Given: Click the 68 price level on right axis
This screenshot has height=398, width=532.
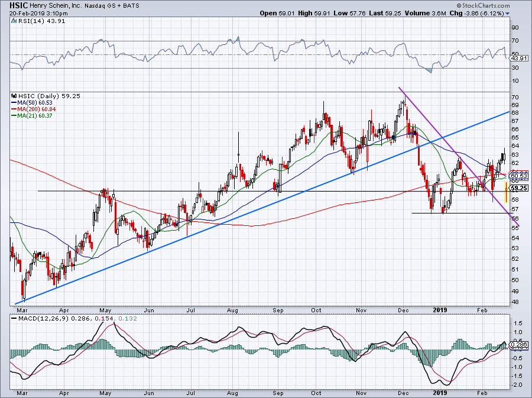Looking at the screenshot, I should click(515, 112).
